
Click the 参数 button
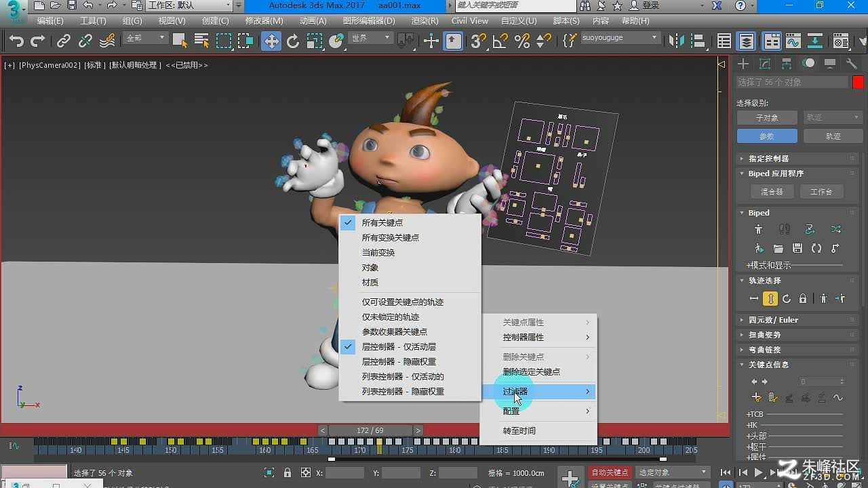pos(767,136)
